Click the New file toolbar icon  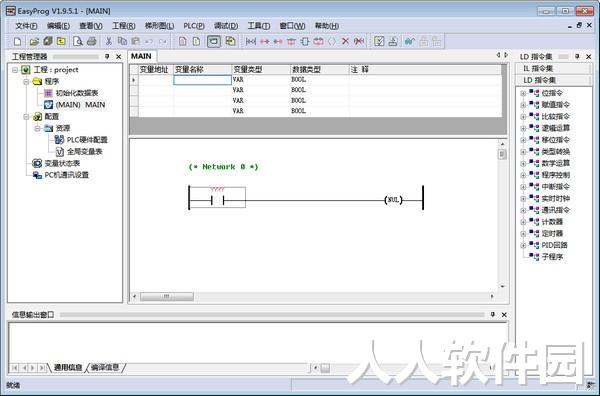pos(18,41)
